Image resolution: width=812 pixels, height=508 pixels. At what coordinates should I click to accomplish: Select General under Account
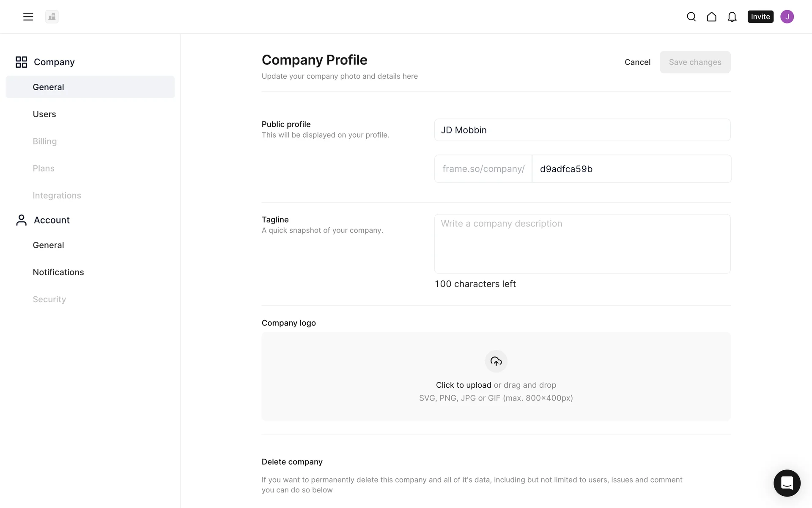tap(48, 245)
